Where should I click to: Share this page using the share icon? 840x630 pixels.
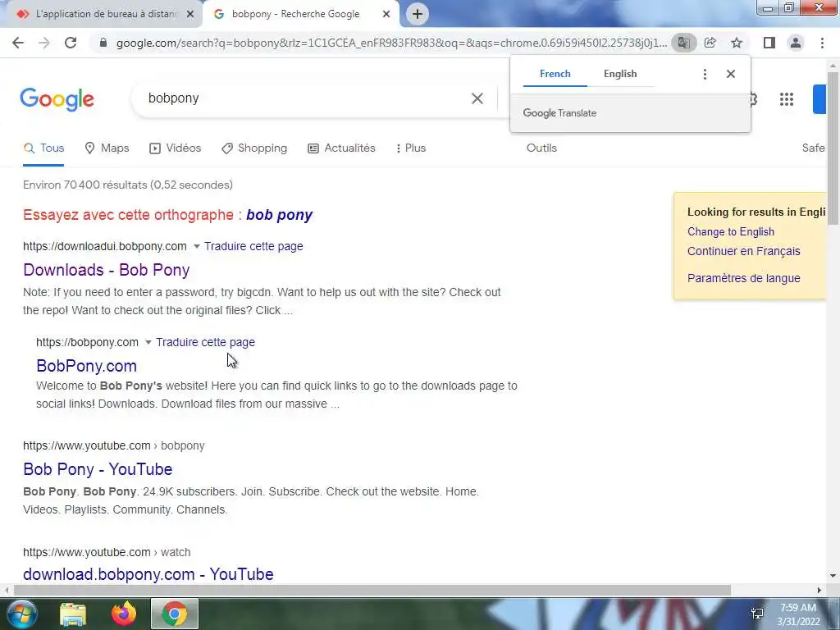coord(710,43)
